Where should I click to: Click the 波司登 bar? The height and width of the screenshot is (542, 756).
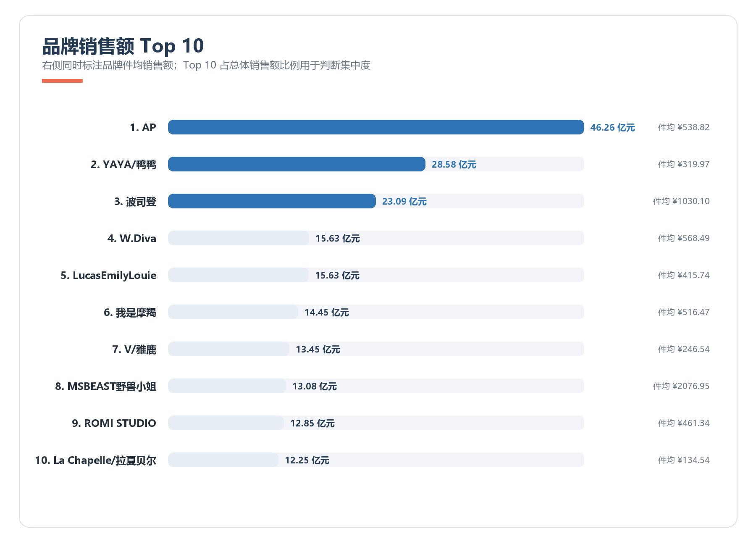(x=272, y=201)
